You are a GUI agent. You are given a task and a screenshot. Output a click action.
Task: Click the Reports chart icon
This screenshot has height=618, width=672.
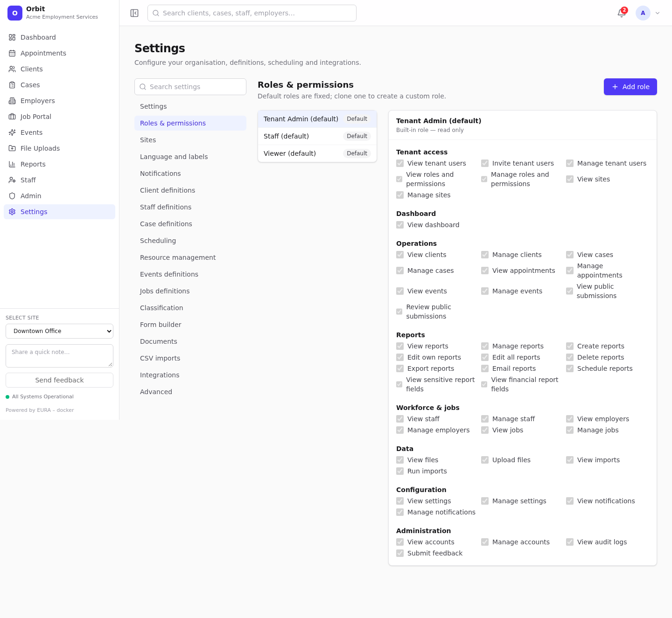(12, 164)
